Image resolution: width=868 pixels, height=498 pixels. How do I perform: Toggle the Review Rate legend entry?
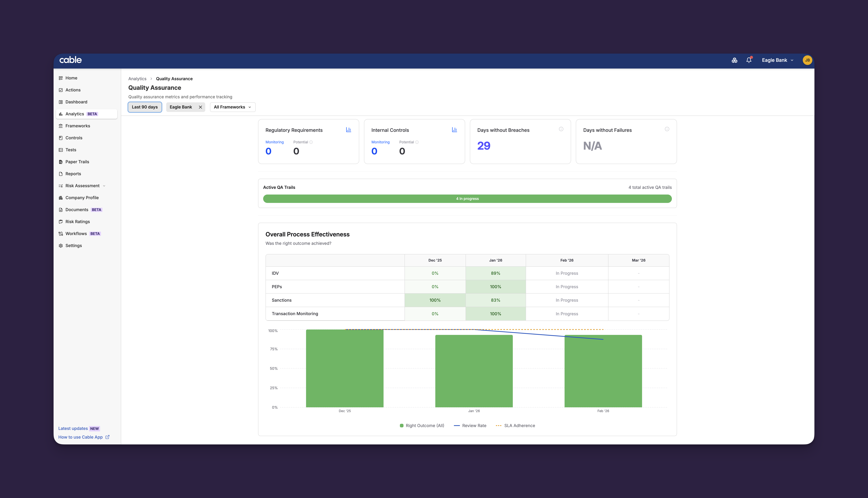click(x=470, y=426)
